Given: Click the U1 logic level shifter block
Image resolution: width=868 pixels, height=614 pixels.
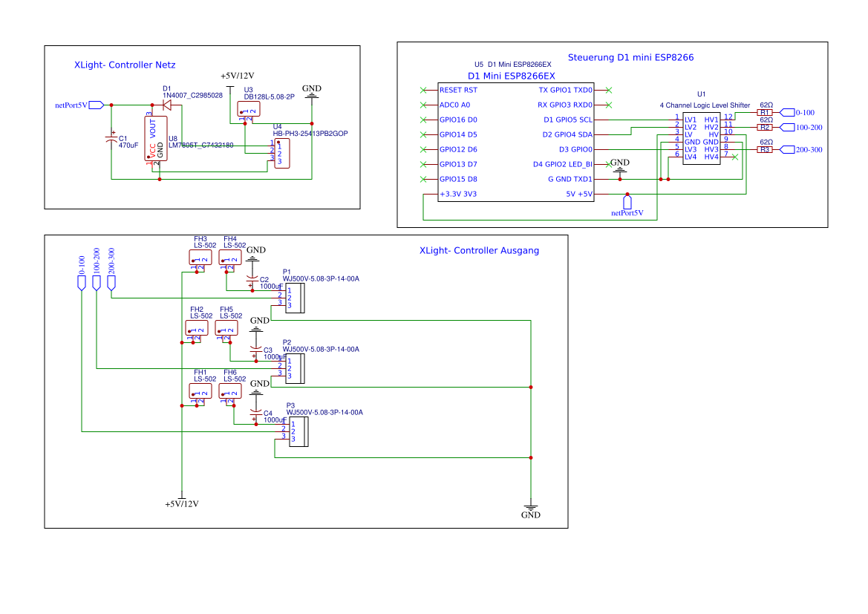Looking at the screenshot, I should (702, 138).
